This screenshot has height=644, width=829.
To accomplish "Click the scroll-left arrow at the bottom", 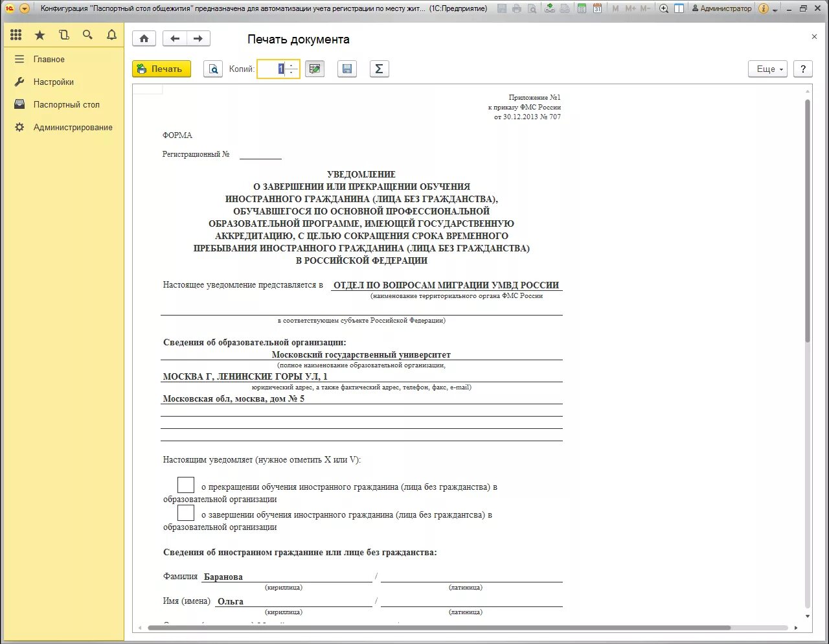I will 141,627.
